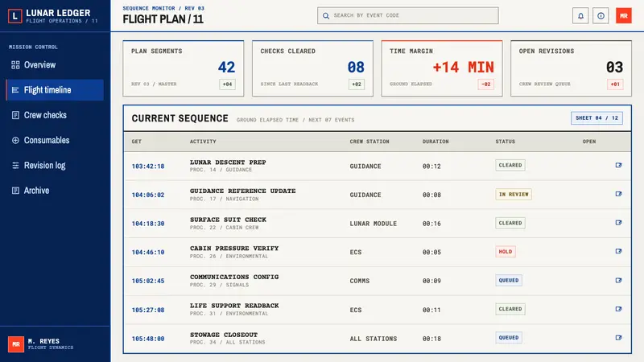
Task: Open the Surface Suit Check row's open icon
Action: pos(618,223)
